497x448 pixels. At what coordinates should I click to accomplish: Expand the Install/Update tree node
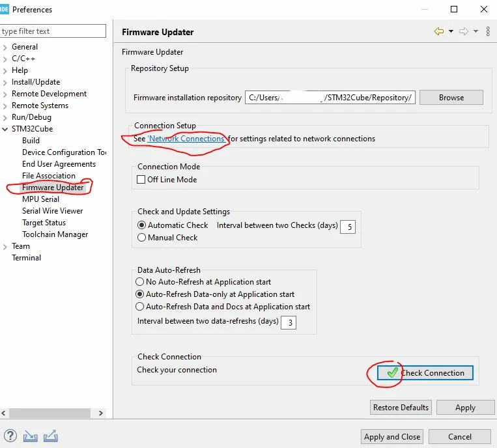(x=5, y=83)
